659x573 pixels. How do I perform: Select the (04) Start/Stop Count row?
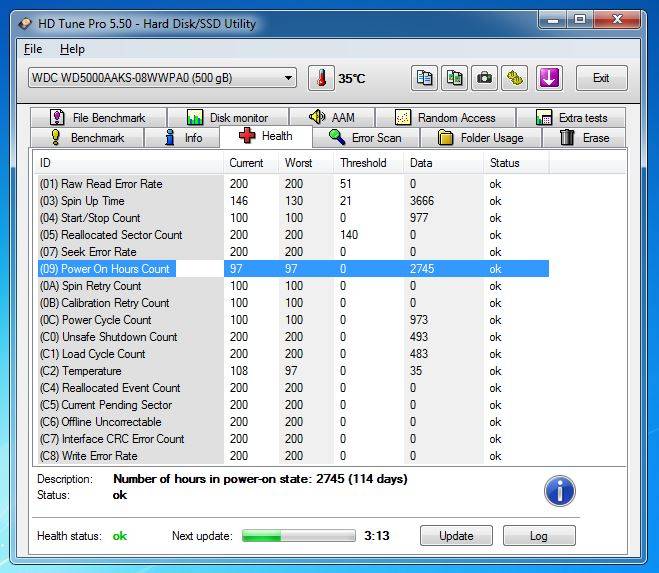coord(293,218)
